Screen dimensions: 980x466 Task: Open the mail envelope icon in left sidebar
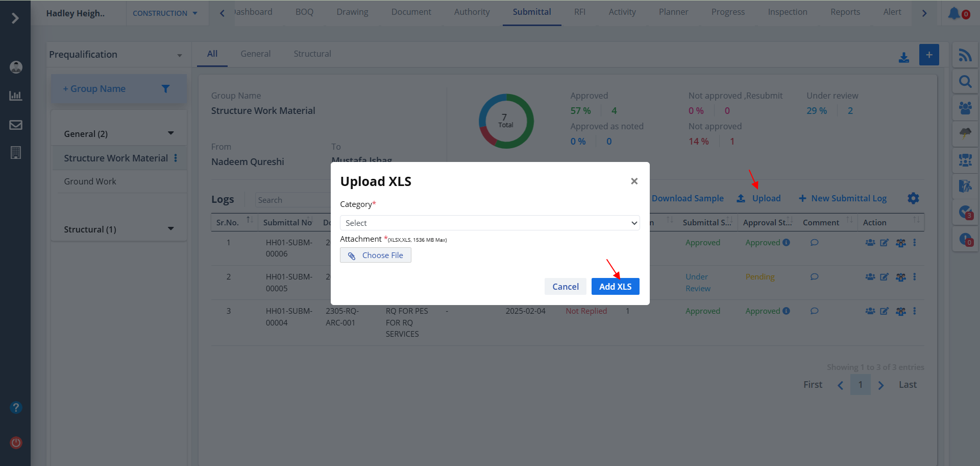click(16, 125)
